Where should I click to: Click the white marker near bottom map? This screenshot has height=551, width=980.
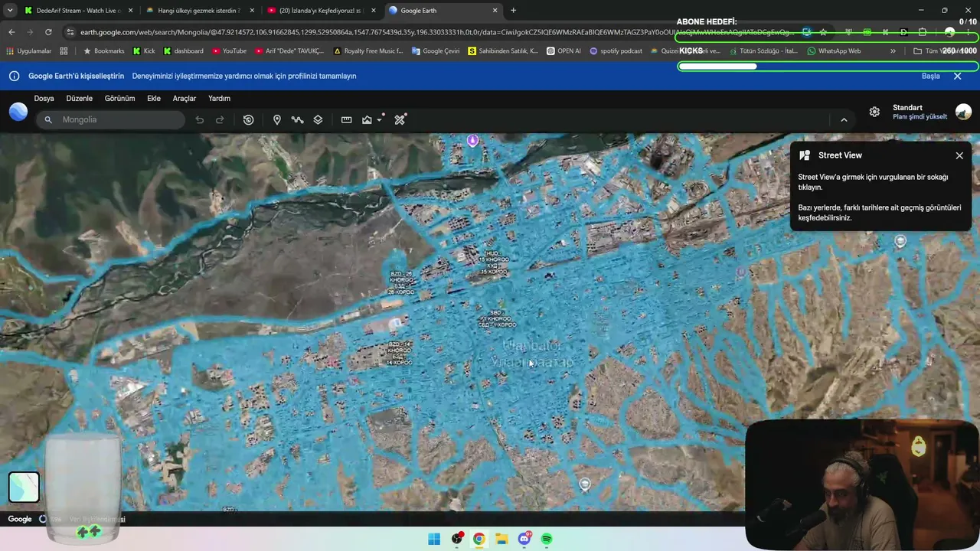point(585,484)
